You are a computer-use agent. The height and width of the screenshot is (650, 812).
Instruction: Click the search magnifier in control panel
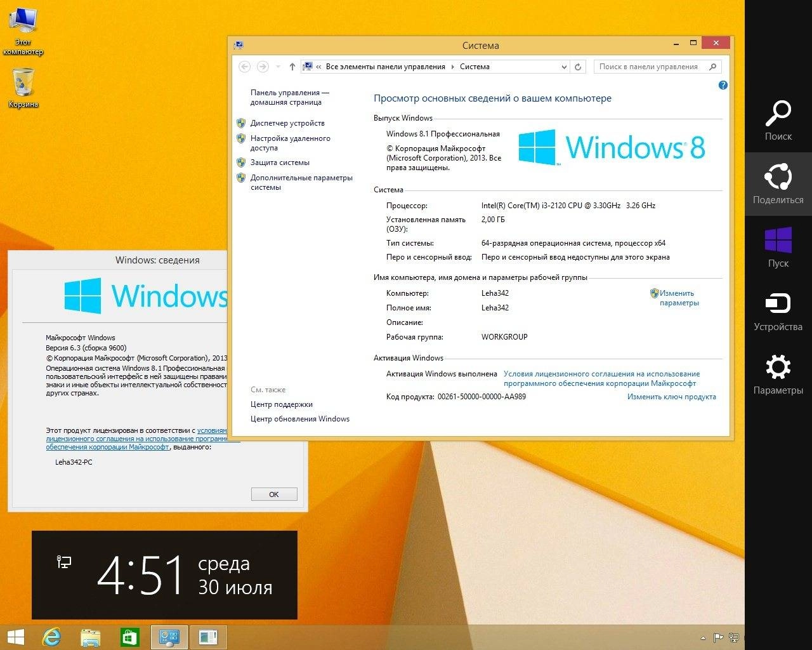[x=712, y=67]
